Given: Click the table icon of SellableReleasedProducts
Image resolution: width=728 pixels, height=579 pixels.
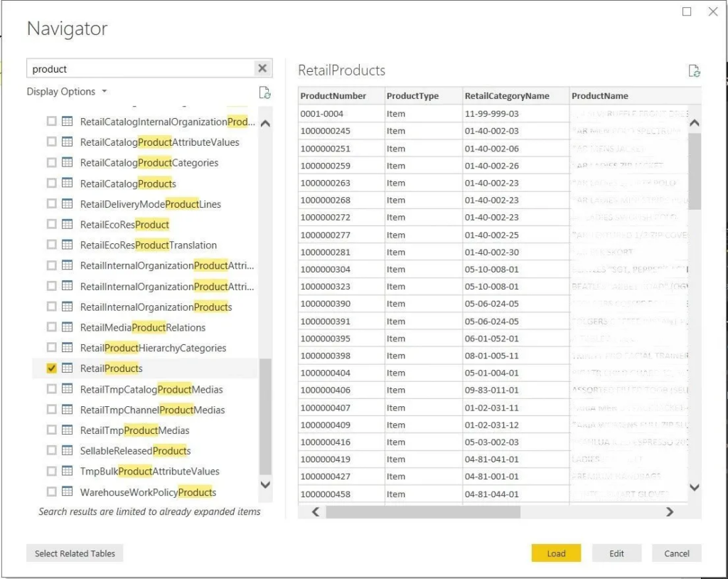Looking at the screenshot, I should point(68,450).
